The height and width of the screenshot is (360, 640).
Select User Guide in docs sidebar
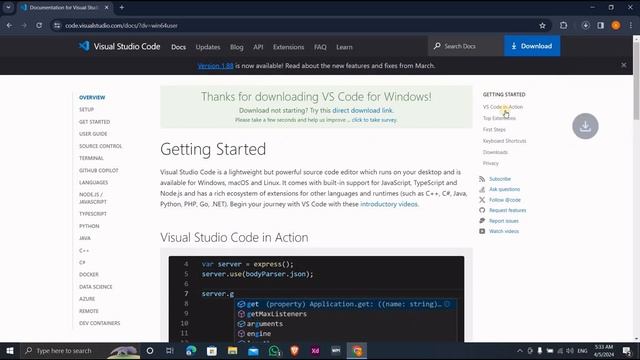(x=93, y=134)
